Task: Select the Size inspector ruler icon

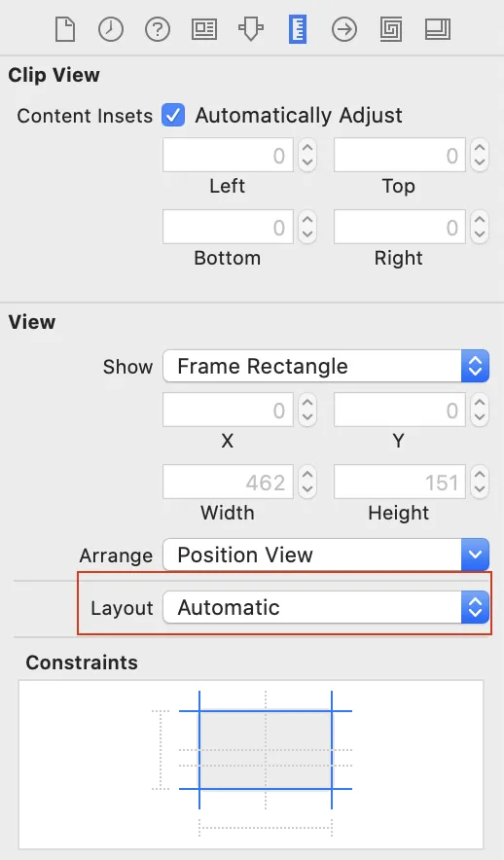Action: point(298,29)
